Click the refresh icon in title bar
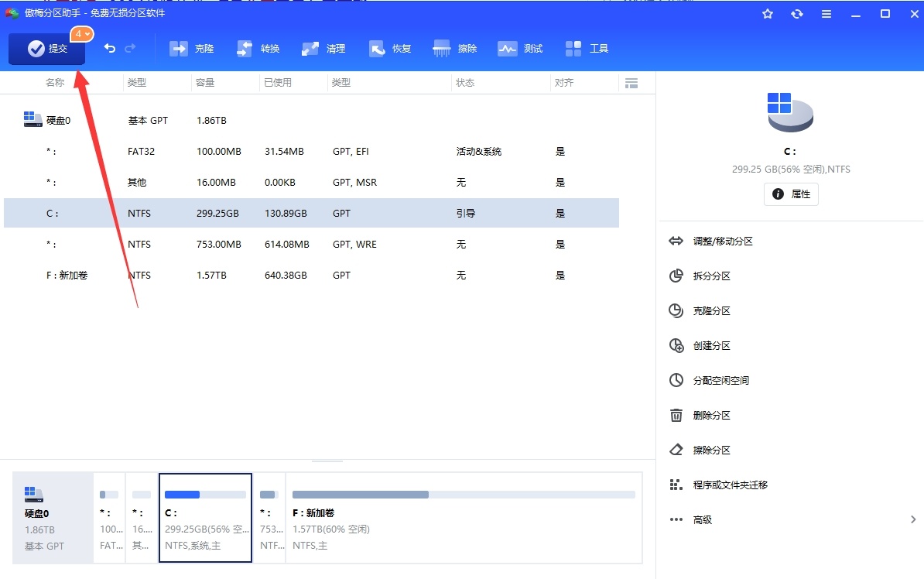 click(x=797, y=14)
